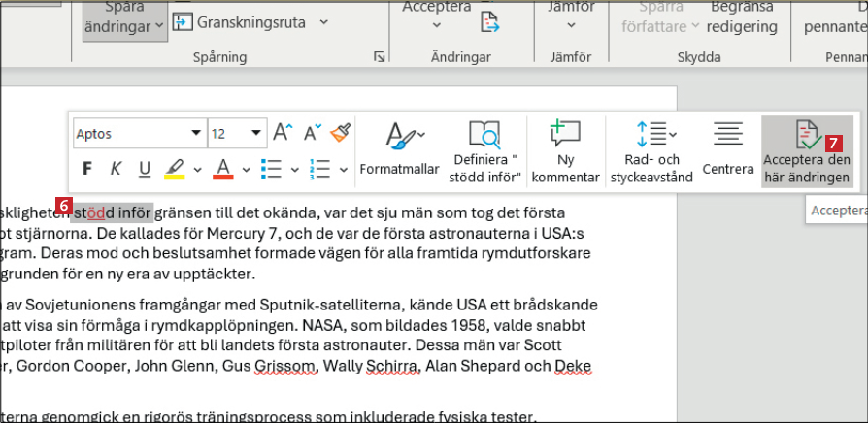Click the bullet list icon
The width and height of the screenshot is (868, 423).
(272, 169)
